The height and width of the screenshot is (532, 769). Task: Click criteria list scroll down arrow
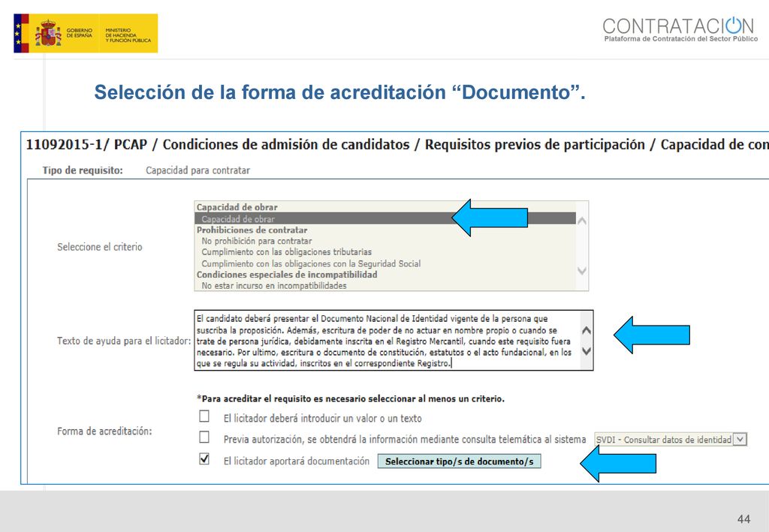pos(582,270)
